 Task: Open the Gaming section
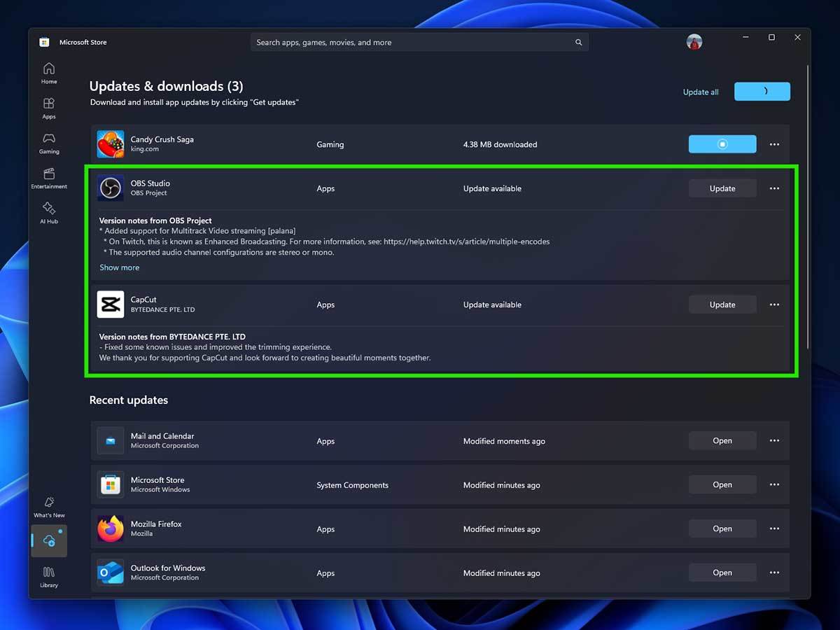click(48, 143)
